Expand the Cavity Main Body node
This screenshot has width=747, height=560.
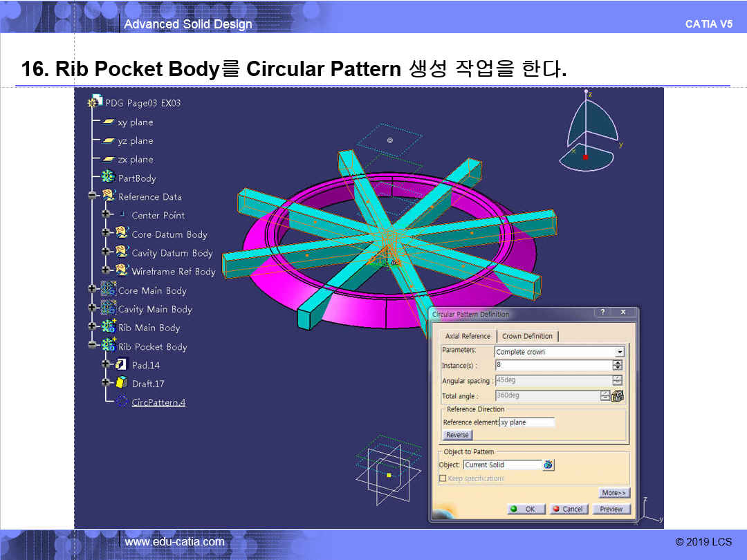(92, 308)
